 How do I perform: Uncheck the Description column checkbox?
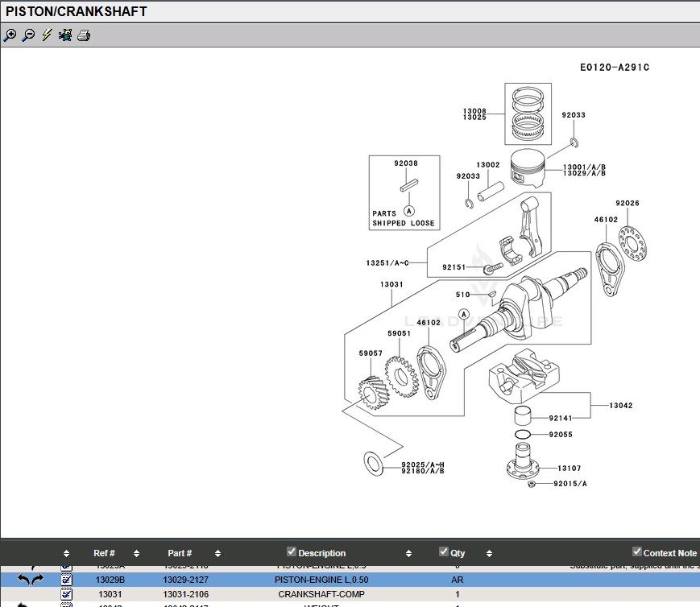292,551
